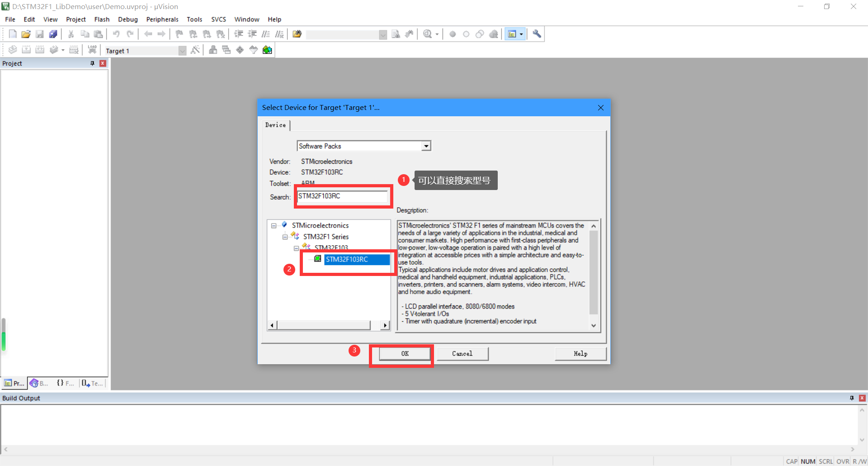Click the Find in Files icon
Viewport: 868px width, 466px height.
pos(297,34)
